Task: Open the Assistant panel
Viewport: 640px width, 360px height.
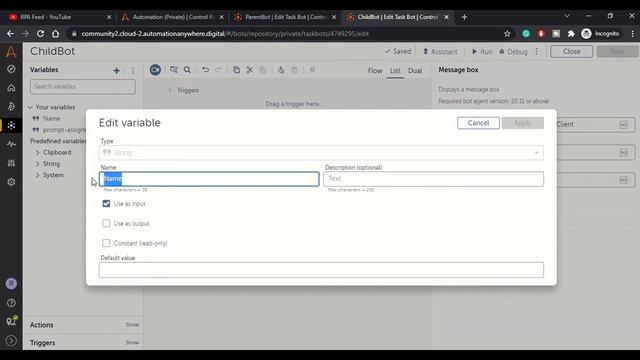Action: 440,52
